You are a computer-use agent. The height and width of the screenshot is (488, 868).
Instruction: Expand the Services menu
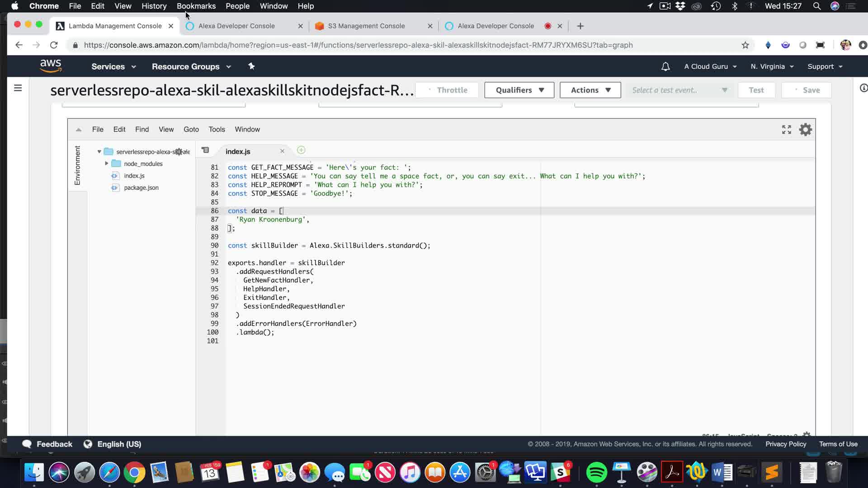click(x=113, y=66)
